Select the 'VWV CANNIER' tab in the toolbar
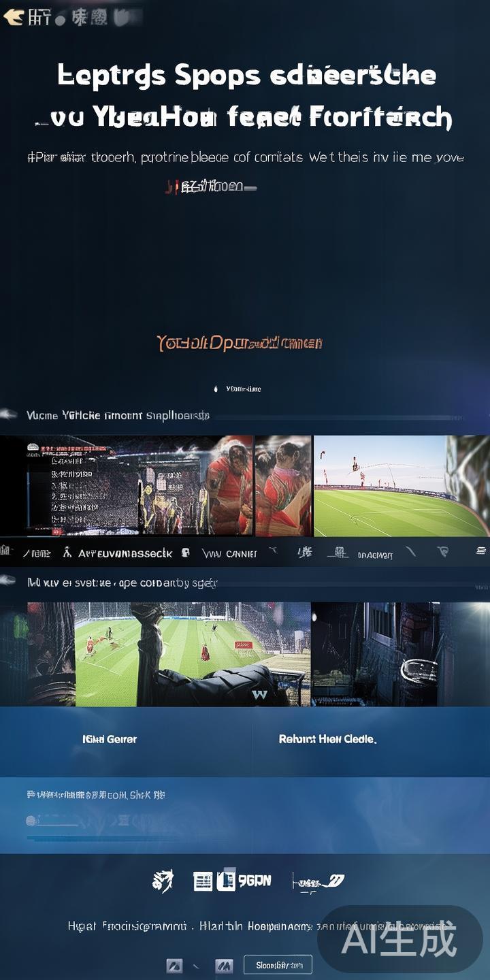Screen dimensions: 490x980 [x=229, y=553]
